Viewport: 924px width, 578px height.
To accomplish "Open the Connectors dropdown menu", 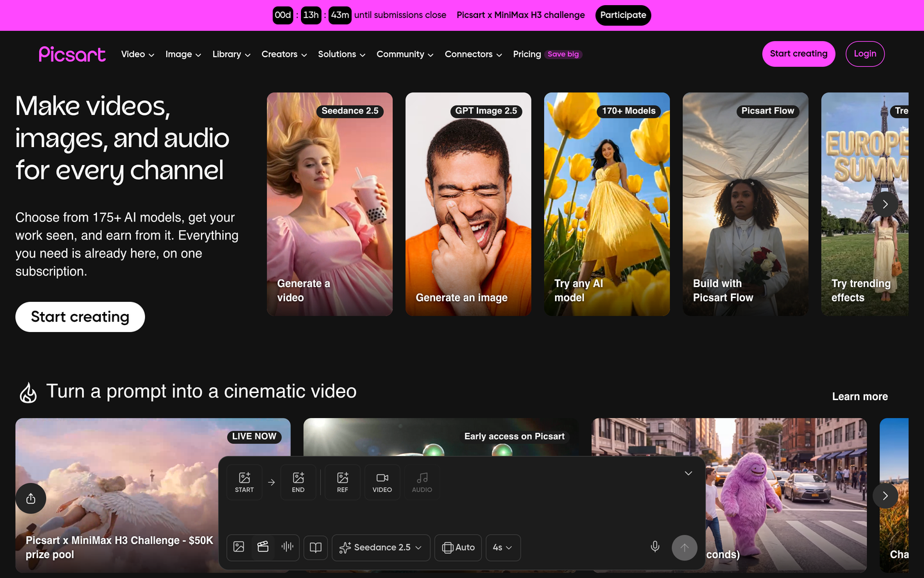I will 474,54.
